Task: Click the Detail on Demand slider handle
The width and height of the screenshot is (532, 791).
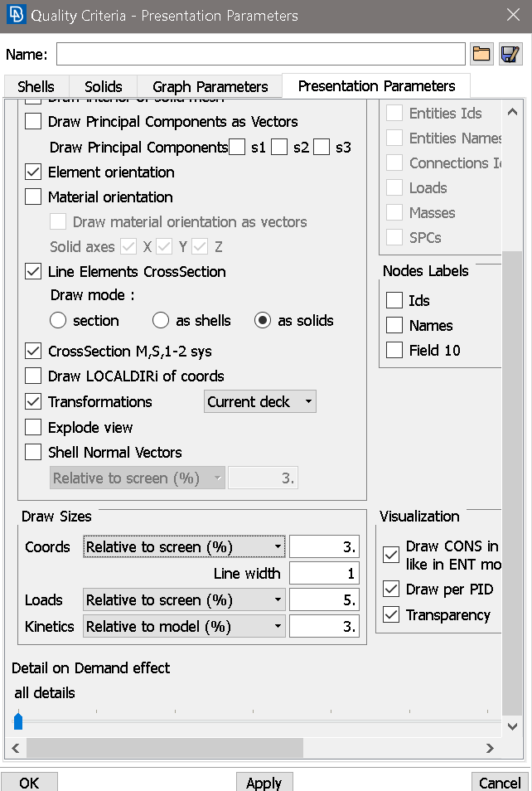Action: 18,721
